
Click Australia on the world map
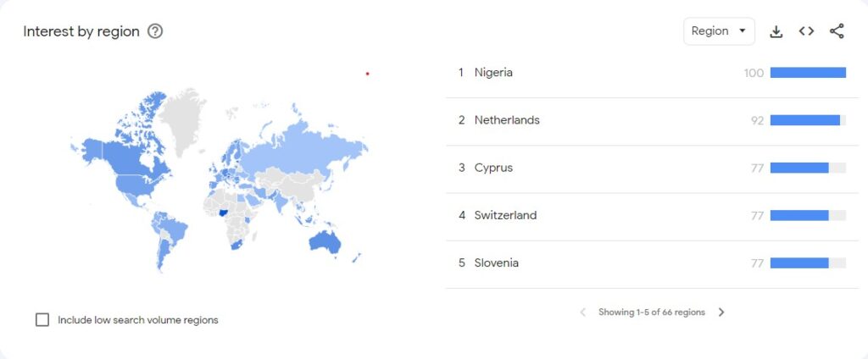[325, 242]
